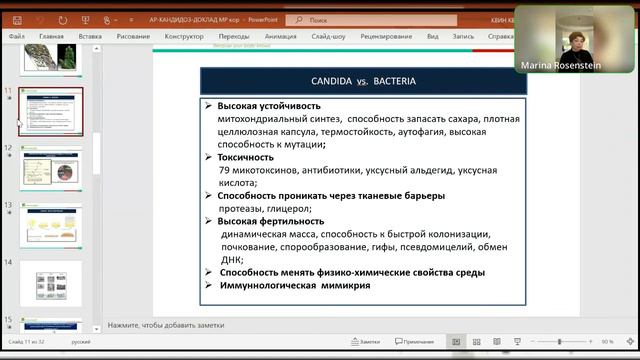The image size is (640, 360).
Task: Click the Поиск search box
Action: pos(371,20)
